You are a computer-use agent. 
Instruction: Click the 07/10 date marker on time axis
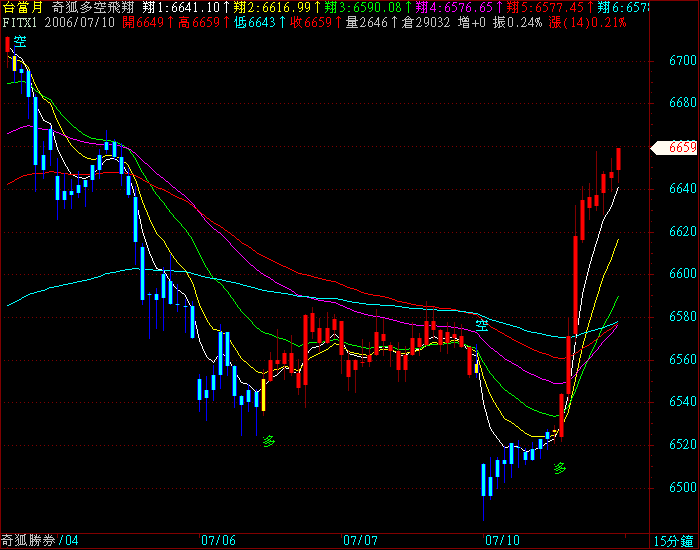(501, 541)
